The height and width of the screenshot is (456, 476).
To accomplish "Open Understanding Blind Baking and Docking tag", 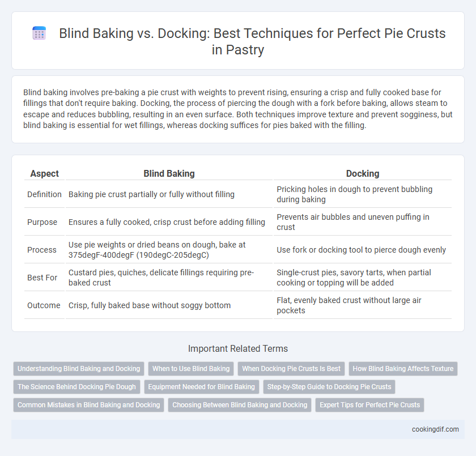I will 79,369.
